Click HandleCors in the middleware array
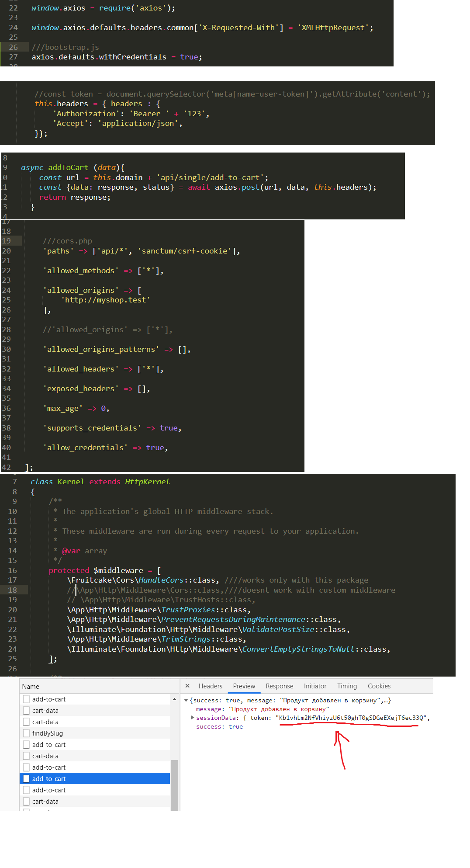 point(161,580)
